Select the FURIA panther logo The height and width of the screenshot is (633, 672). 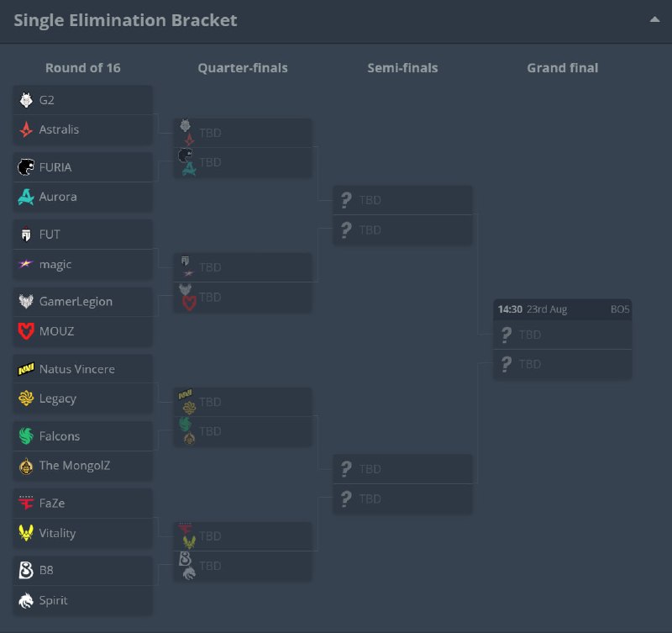(26, 167)
